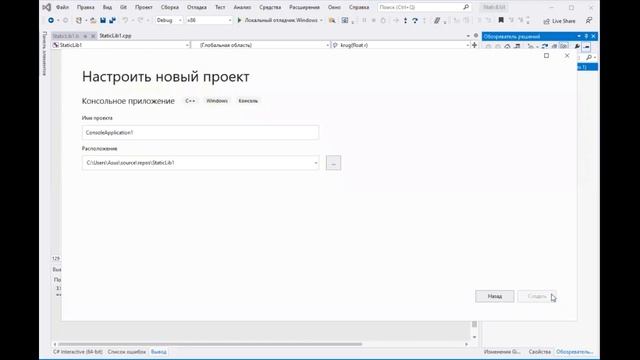This screenshot has width=640, height=360.
Task: Click the browse ellipsis button next to location
Action: coord(333,163)
